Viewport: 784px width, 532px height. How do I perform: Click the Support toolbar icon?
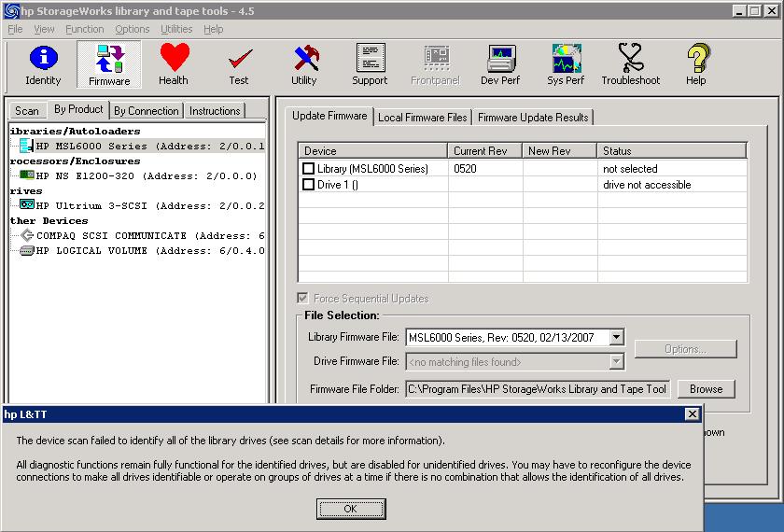[370, 64]
